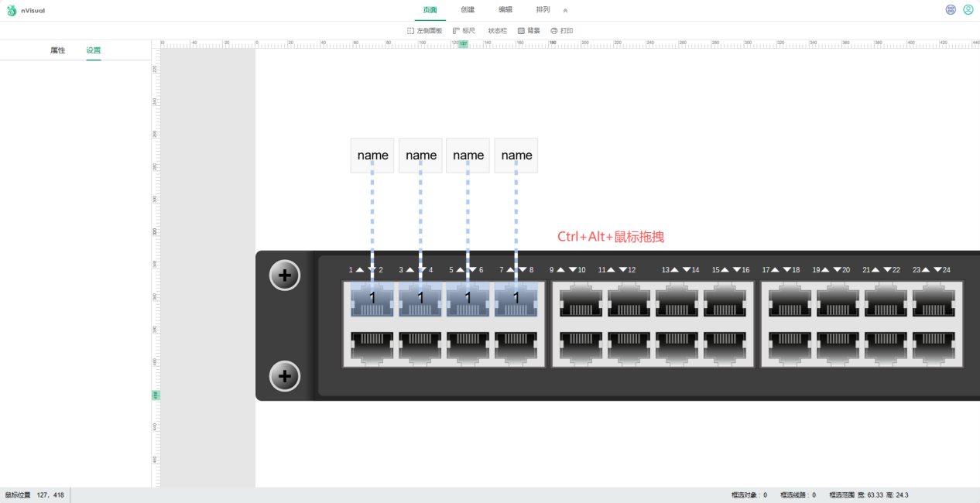Open the 排列 tab
Image resolution: width=980 pixels, height=503 pixels.
pyautogui.click(x=543, y=10)
